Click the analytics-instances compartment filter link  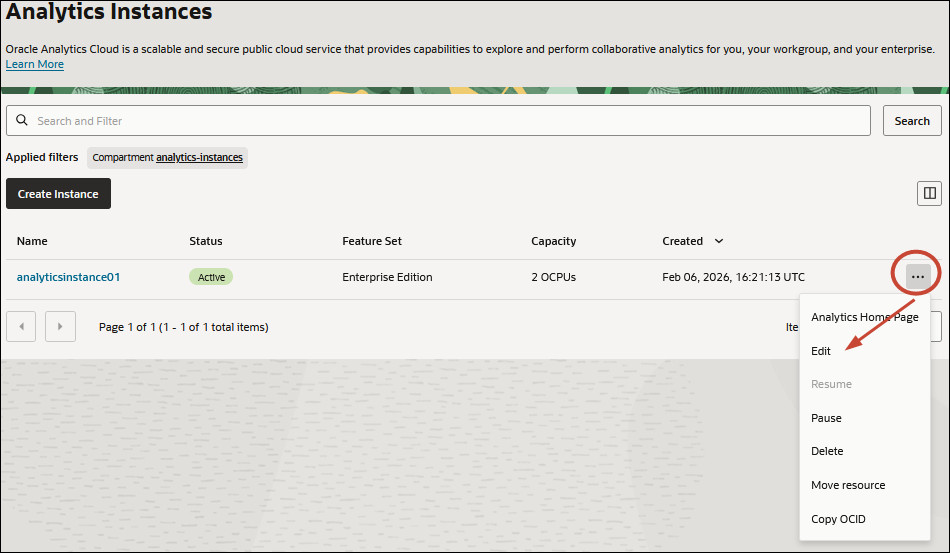pos(199,157)
